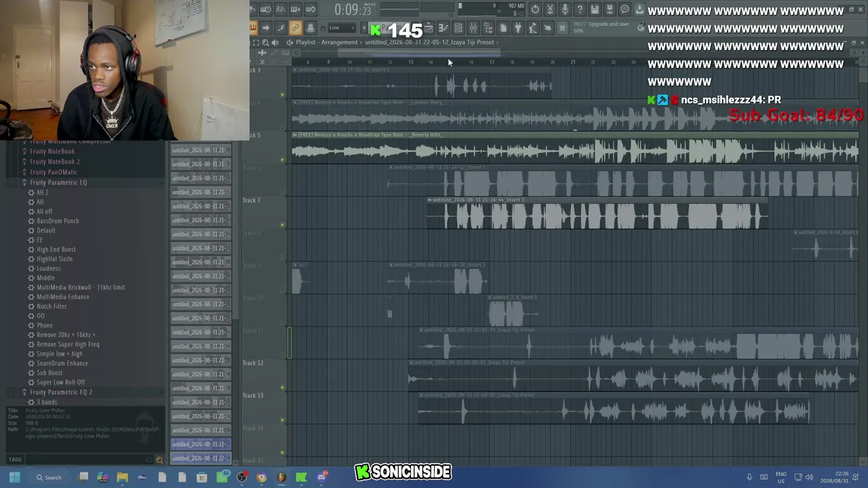Click the render/export audio icon
868x488 pixels.
click(610, 9)
